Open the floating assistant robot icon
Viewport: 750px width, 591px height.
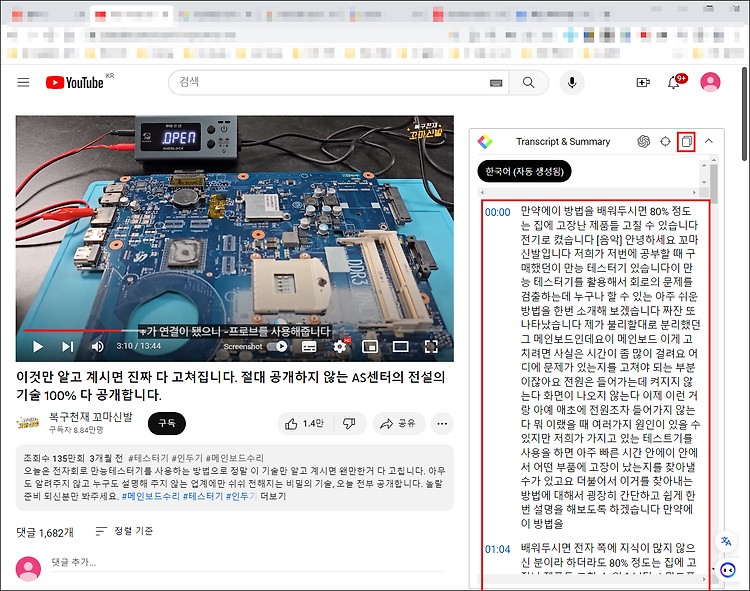[728, 570]
